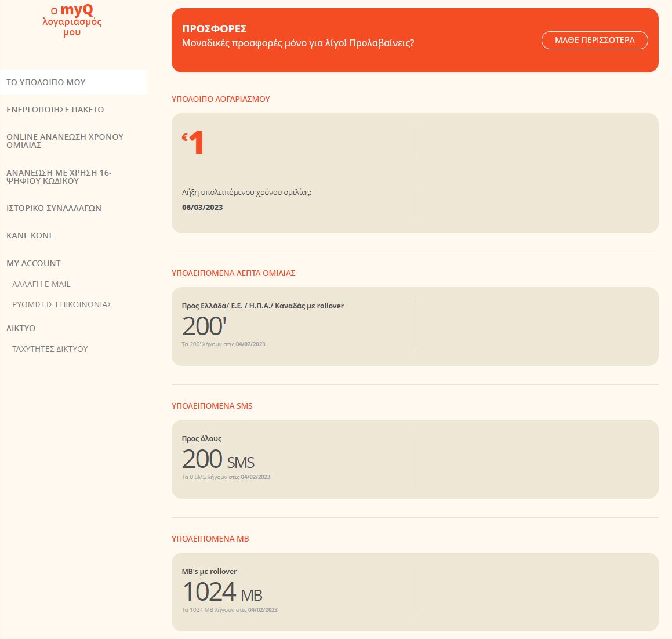Click the ΠΡΟΣΦΟΡΕΣ banner title
This screenshot has height=639, width=672.
coord(215,29)
